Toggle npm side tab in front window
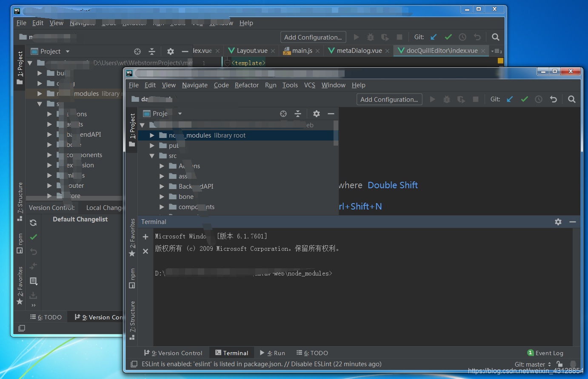588x379 pixels. tap(132, 278)
